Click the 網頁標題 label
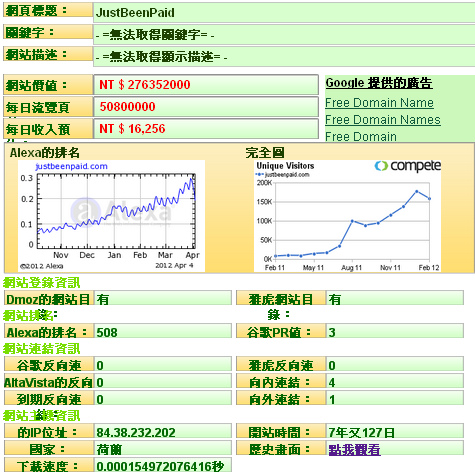The width and height of the screenshot is (475, 474). [48, 10]
